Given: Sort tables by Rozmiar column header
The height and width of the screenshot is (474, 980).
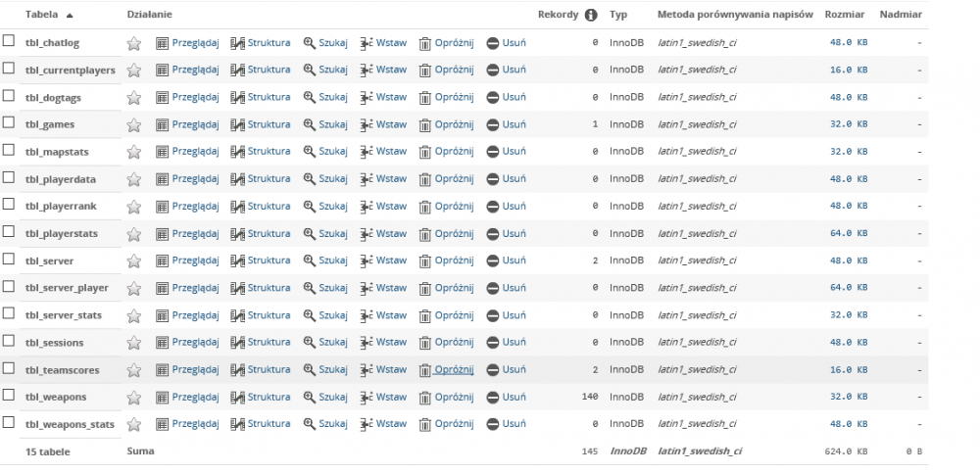Looking at the screenshot, I should click(x=845, y=16).
